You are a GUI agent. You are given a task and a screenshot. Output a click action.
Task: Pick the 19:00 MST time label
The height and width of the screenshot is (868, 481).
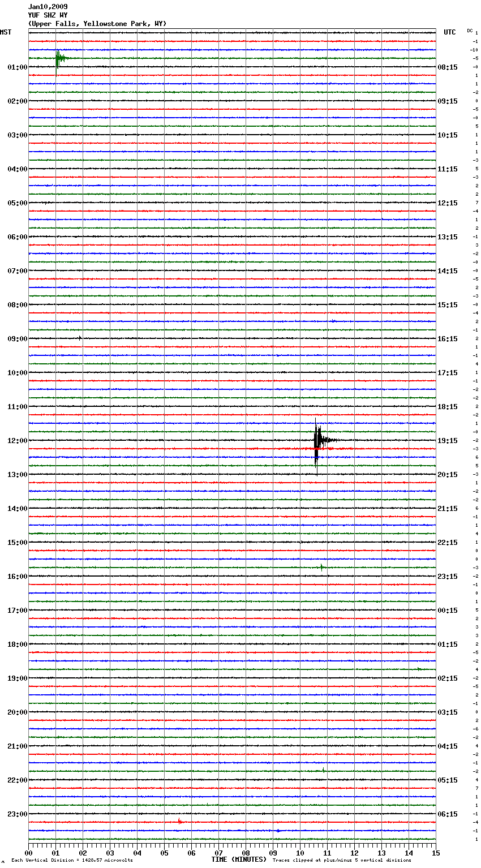[x=18, y=678]
